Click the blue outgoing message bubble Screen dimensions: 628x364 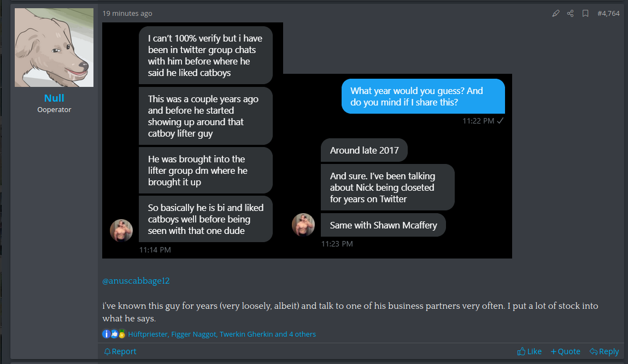423,96
